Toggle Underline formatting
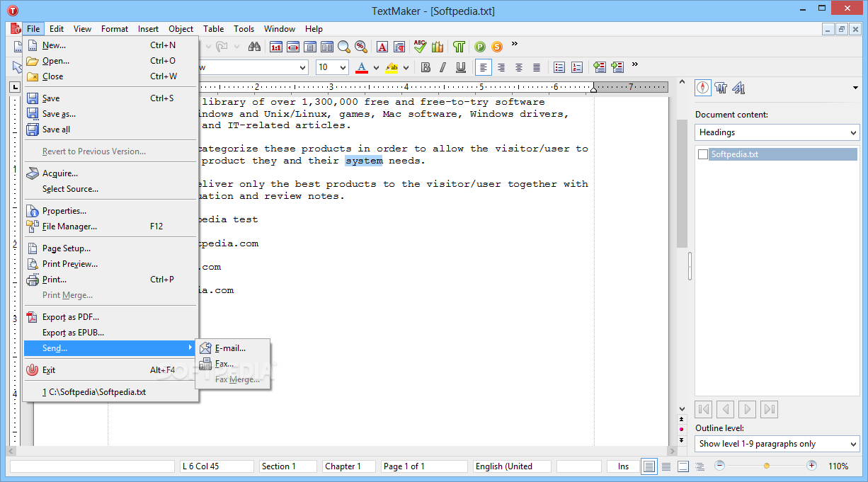 pyautogui.click(x=460, y=67)
